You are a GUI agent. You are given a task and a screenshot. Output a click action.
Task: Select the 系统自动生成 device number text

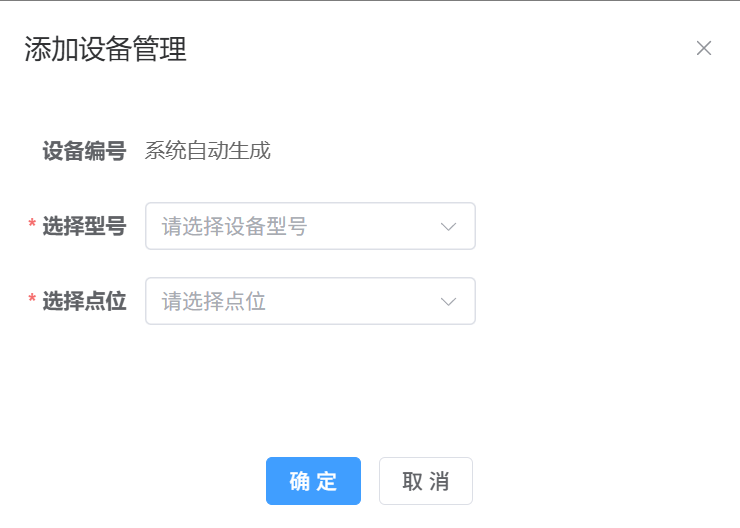[x=207, y=151]
